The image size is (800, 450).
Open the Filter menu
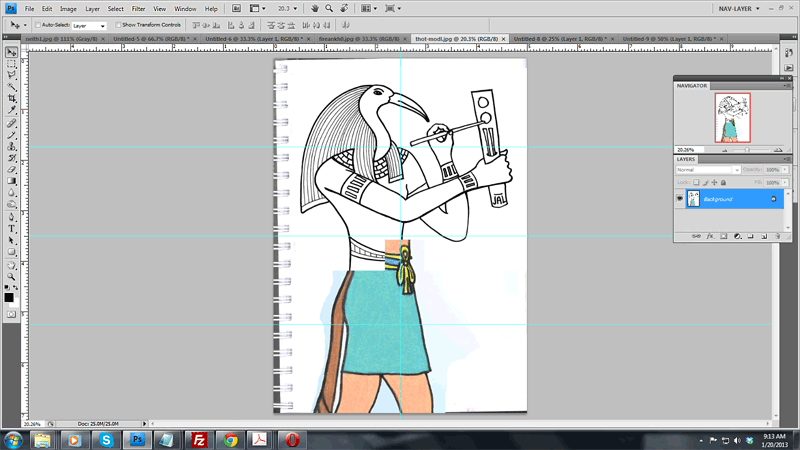coord(138,8)
